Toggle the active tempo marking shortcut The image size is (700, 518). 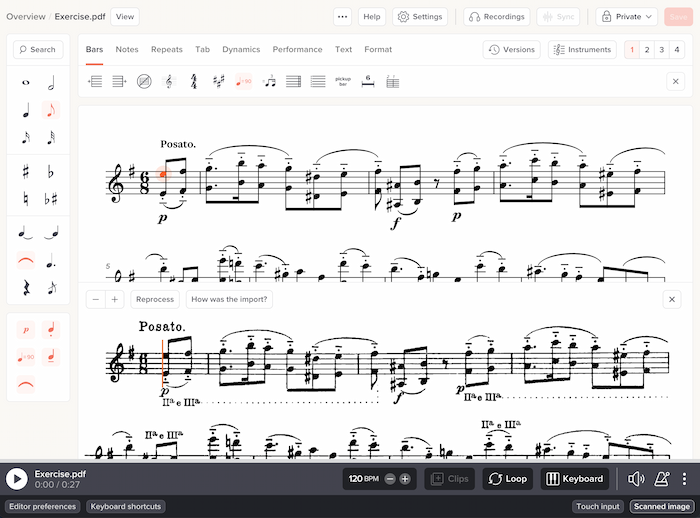click(26, 357)
